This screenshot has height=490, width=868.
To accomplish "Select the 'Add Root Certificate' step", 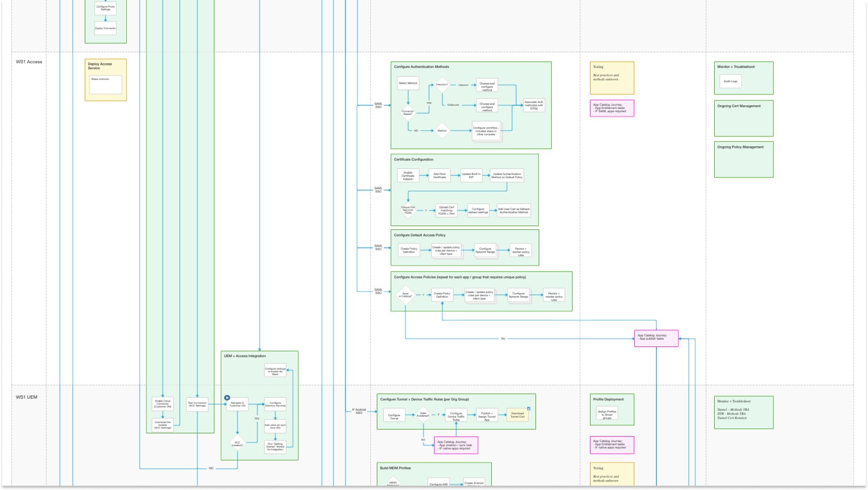I will [439, 175].
